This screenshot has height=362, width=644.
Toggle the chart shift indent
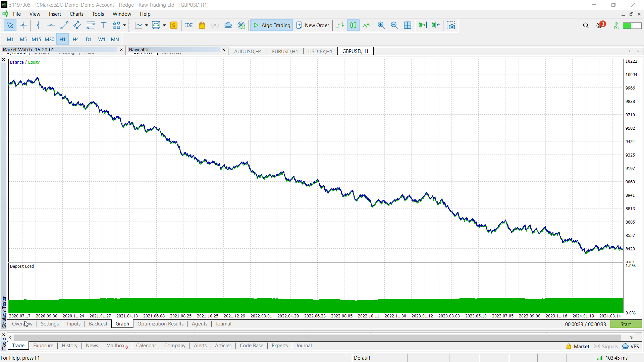click(x=435, y=25)
